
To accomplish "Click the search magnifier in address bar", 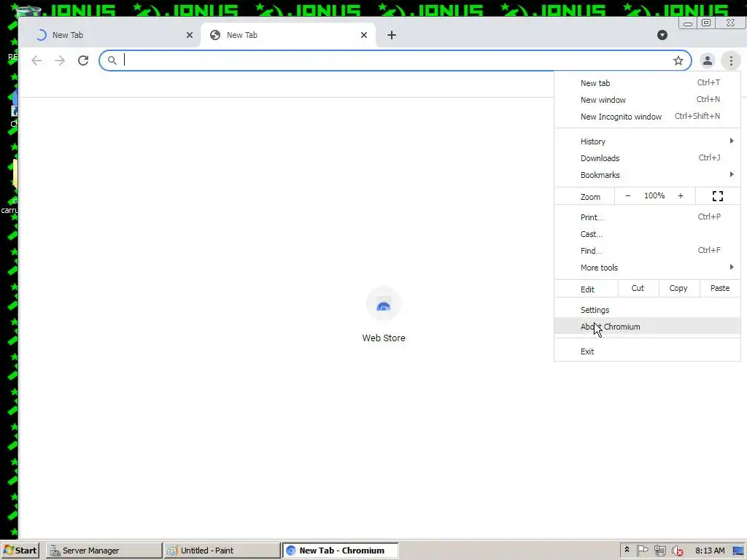I will [x=112, y=61].
